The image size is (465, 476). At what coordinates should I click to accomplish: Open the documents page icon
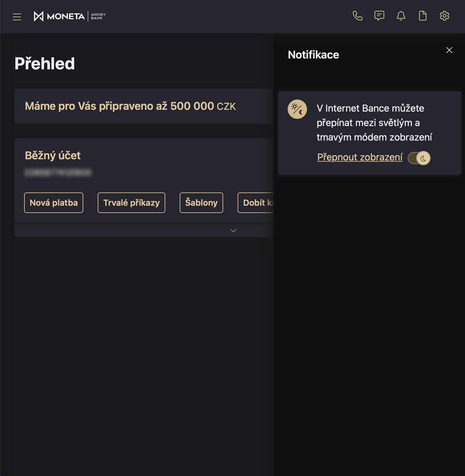coord(422,16)
